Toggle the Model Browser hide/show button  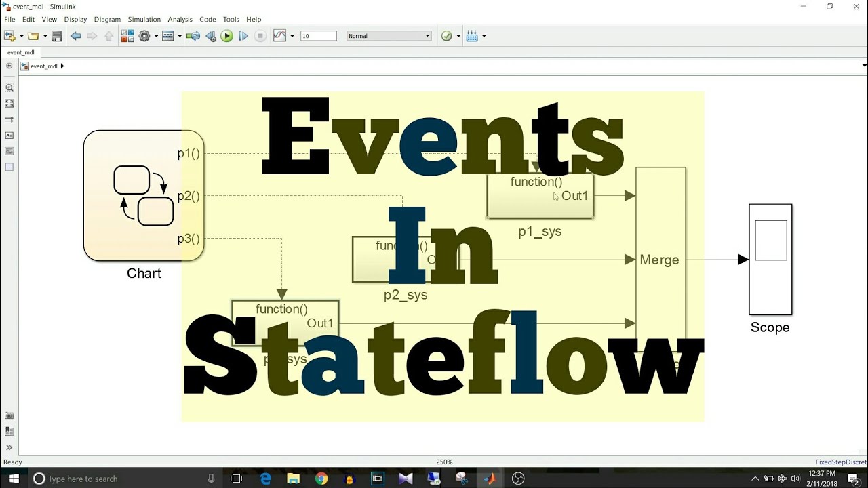[9, 66]
